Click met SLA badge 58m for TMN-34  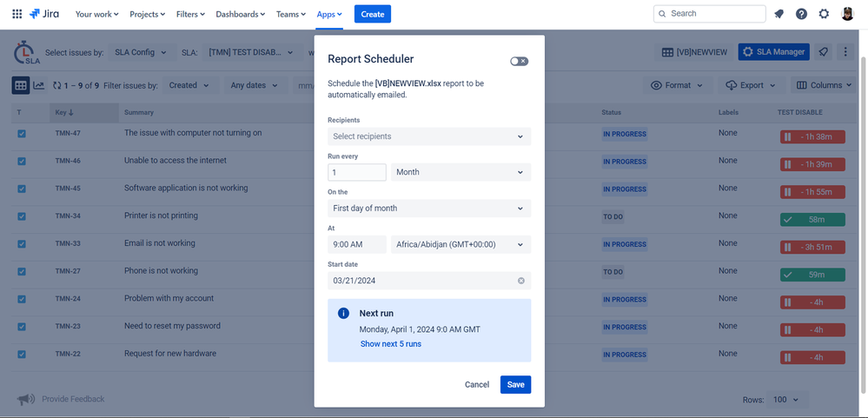(x=812, y=219)
